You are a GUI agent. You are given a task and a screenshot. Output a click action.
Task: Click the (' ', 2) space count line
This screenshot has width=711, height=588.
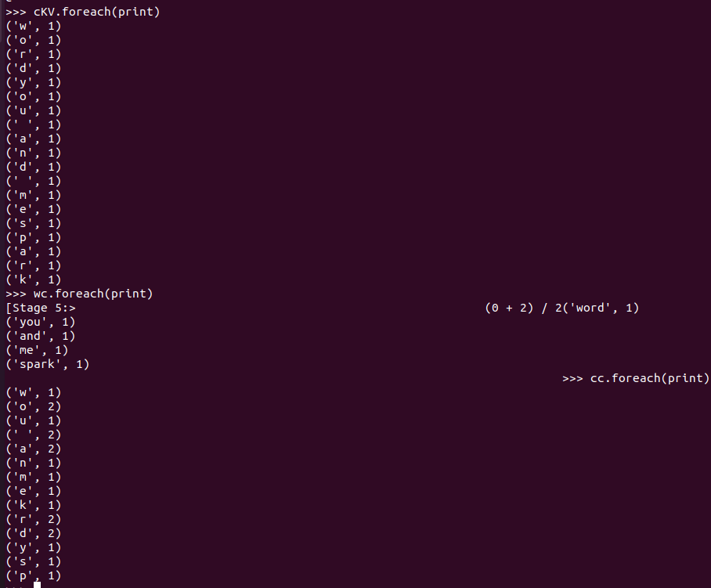tap(33, 435)
